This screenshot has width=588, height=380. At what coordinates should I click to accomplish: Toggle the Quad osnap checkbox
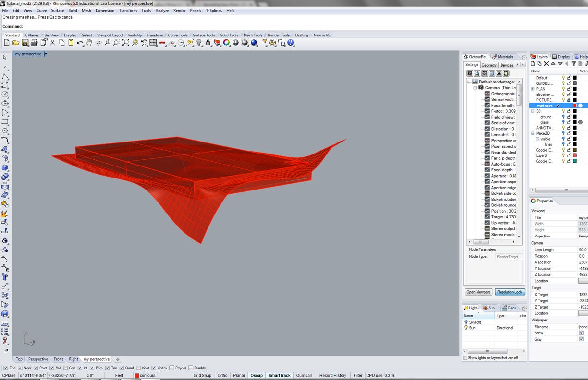point(122,368)
